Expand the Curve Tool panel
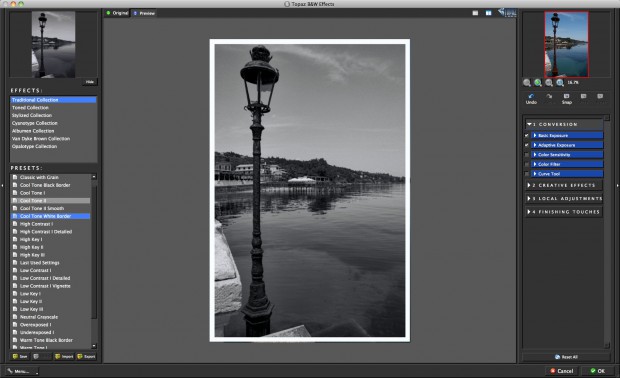The height and width of the screenshot is (378, 620). click(567, 174)
